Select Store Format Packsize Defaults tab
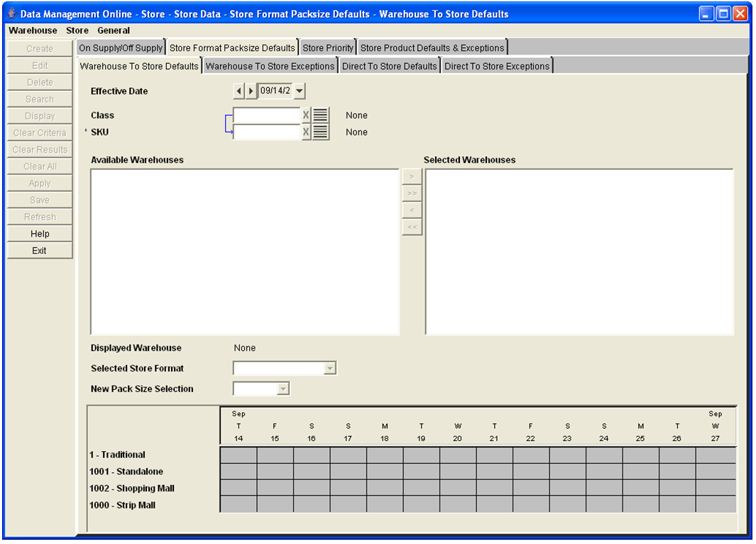The width and height of the screenshot is (756, 544). pyautogui.click(x=232, y=48)
